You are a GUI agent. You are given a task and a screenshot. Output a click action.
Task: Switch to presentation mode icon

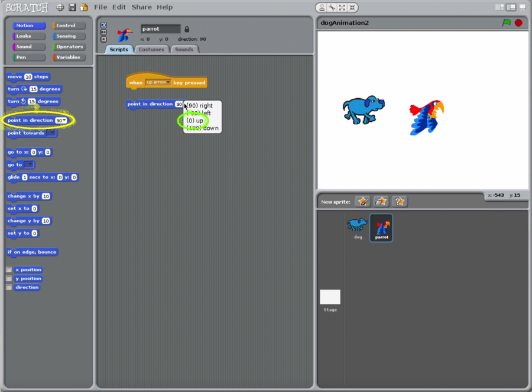pyautogui.click(x=523, y=7)
